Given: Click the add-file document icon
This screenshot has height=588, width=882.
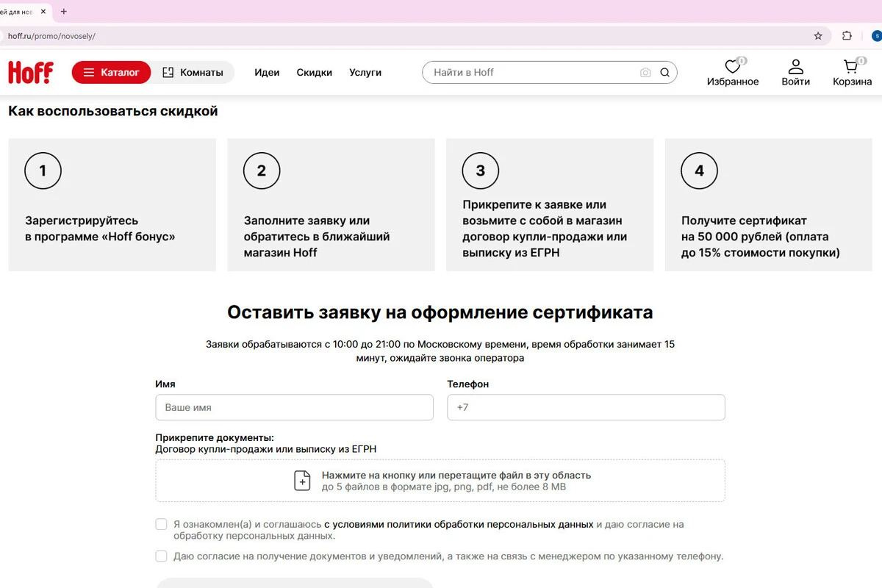Looking at the screenshot, I should click(302, 481).
